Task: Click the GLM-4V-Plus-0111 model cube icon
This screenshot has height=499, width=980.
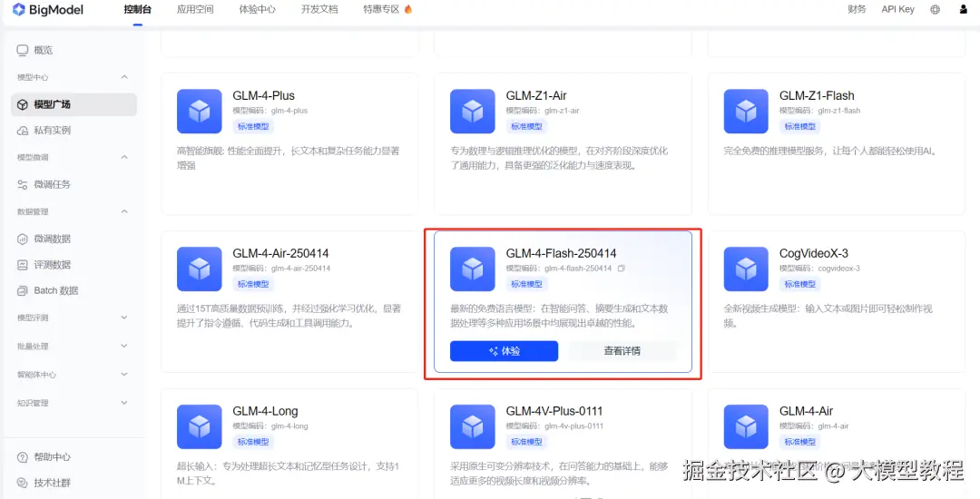Action: tap(473, 427)
